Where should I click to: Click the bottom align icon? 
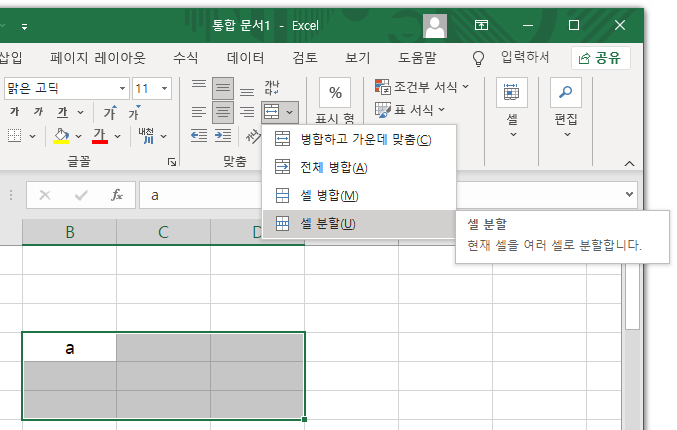247,92
